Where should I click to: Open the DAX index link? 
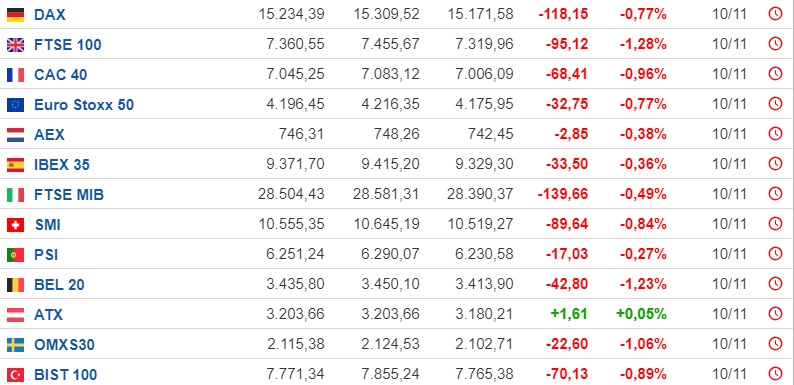click(x=50, y=15)
